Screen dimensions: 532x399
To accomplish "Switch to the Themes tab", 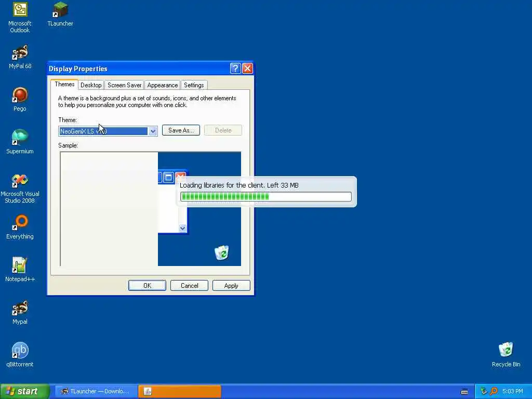I will (64, 84).
